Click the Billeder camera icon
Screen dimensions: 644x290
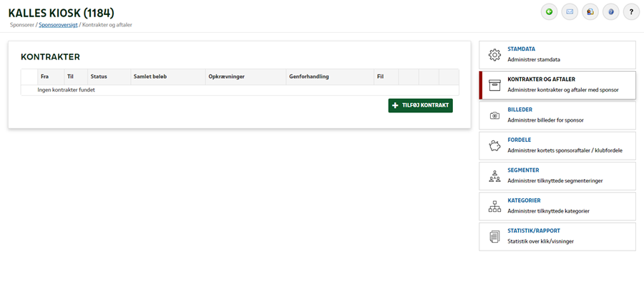coord(494,115)
